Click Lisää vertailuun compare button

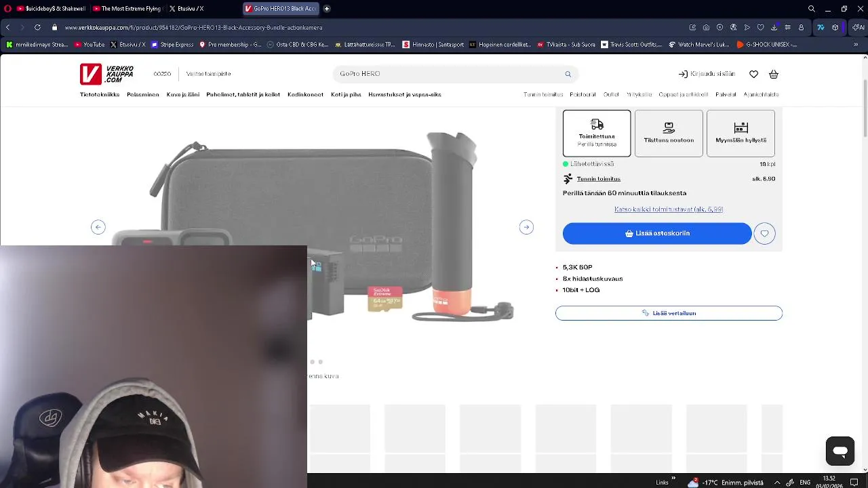click(x=669, y=313)
